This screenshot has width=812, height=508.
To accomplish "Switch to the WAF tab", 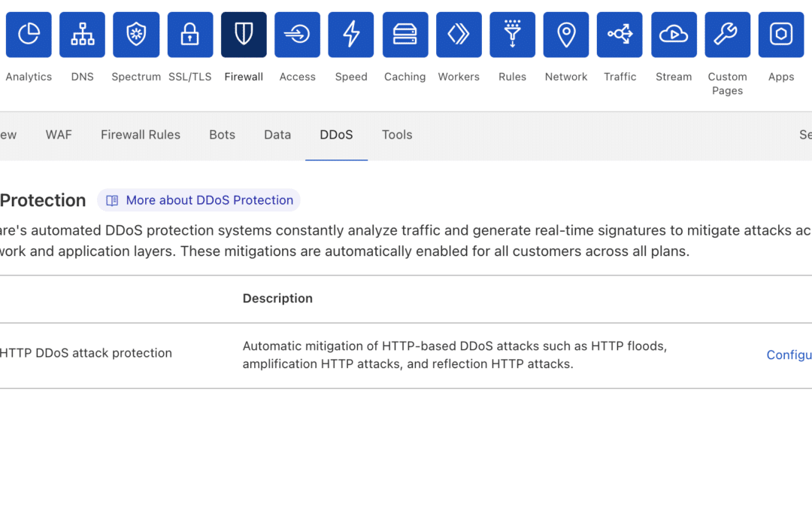I will point(59,135).
